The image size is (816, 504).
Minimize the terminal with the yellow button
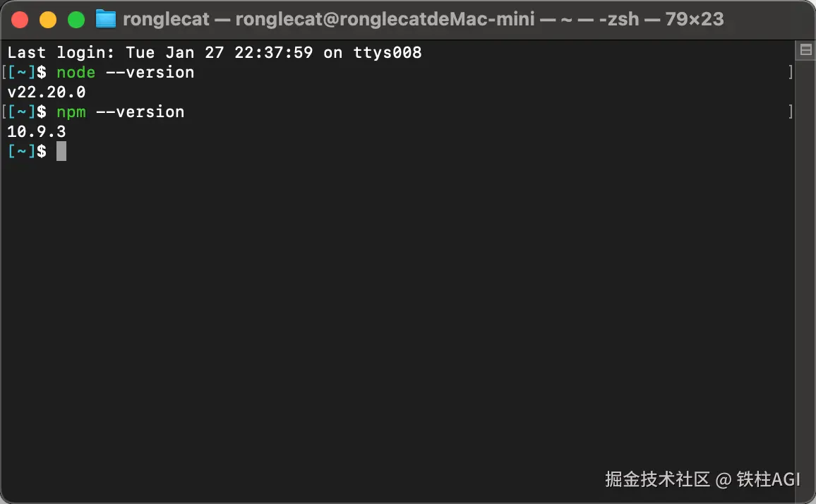coord(48,20)
